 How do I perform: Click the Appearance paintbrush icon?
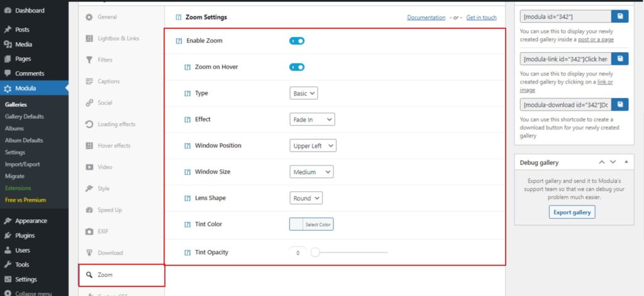pos(8,221)
